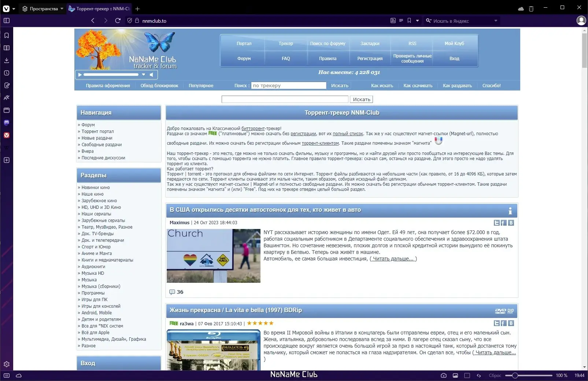Open the Notes panel
588x381 pixels.
[x=7, y=85]
